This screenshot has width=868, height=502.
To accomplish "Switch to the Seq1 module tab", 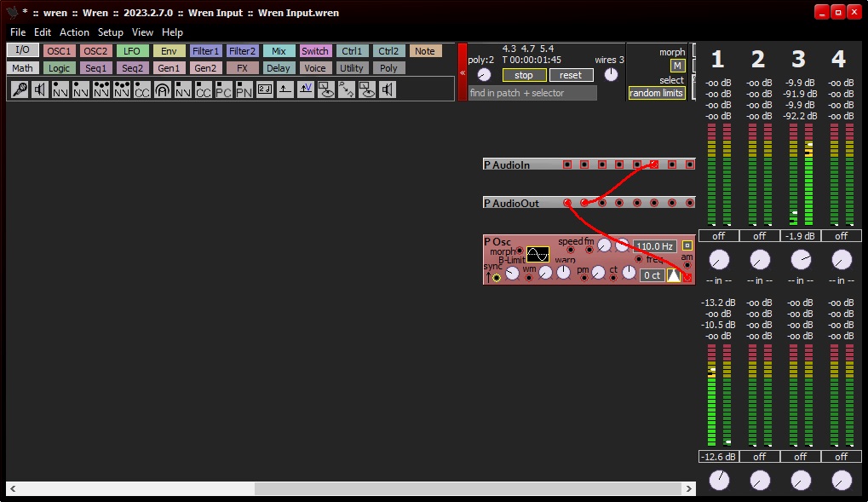I will tap(95, 68).
